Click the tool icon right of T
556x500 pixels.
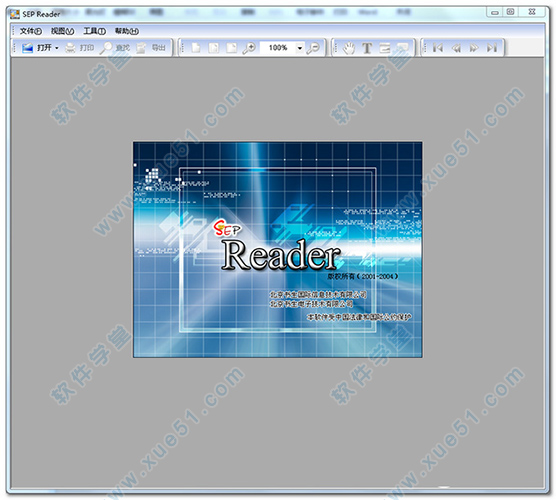point(385,48)
